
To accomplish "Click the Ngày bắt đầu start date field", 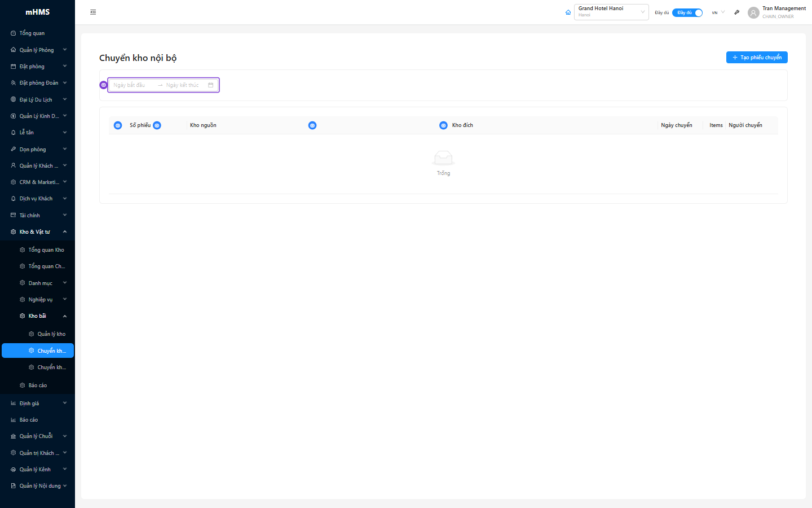I will coord(133,85).
